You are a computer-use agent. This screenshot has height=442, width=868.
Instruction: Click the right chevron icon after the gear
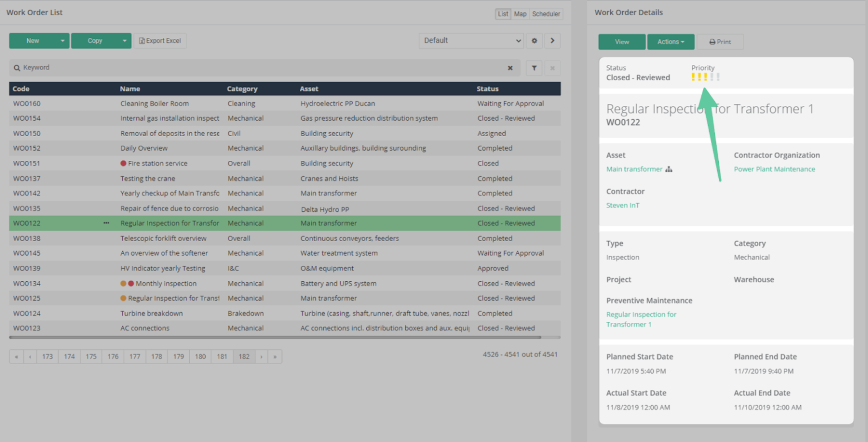click(x=553, y=41)
